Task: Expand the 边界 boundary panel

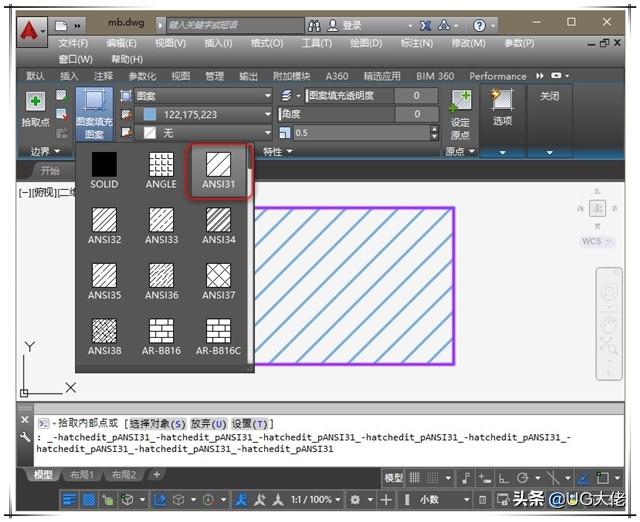Action: [x=45, y=152]
